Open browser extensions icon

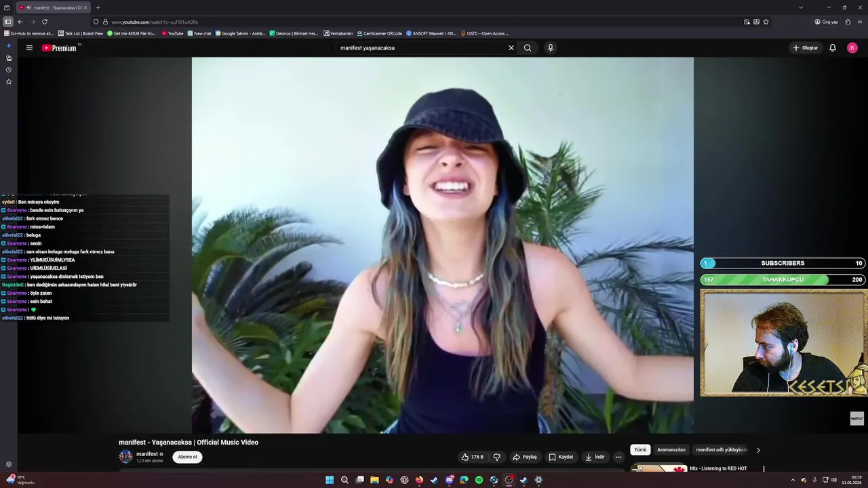pos(848,22)
